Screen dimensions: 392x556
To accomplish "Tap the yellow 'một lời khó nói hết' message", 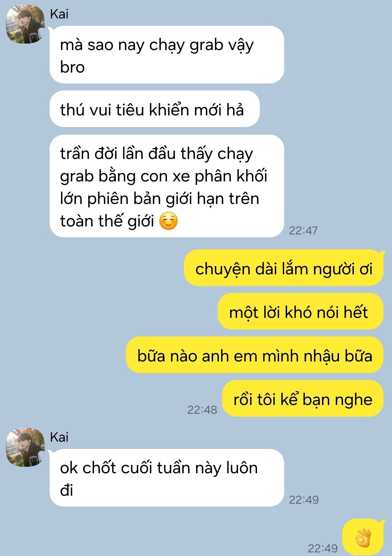I will coord(301,311).
